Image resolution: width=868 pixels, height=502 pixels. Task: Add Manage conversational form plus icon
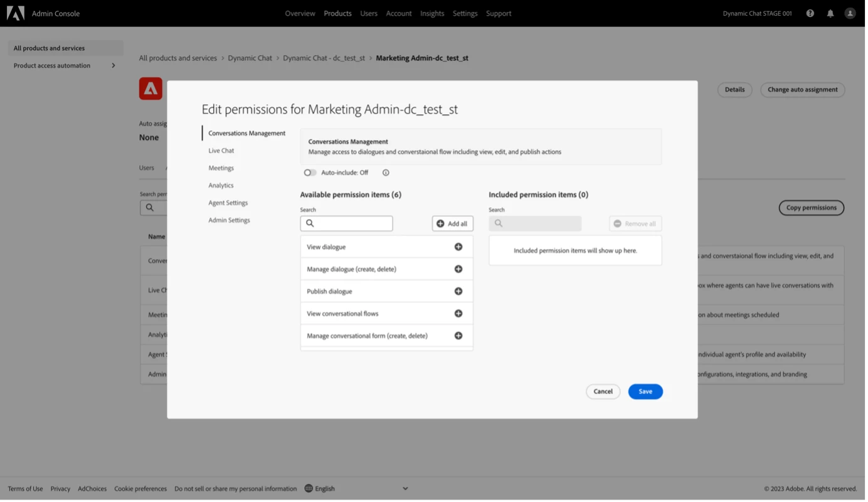pyautogui.click(x=460, y=336)
